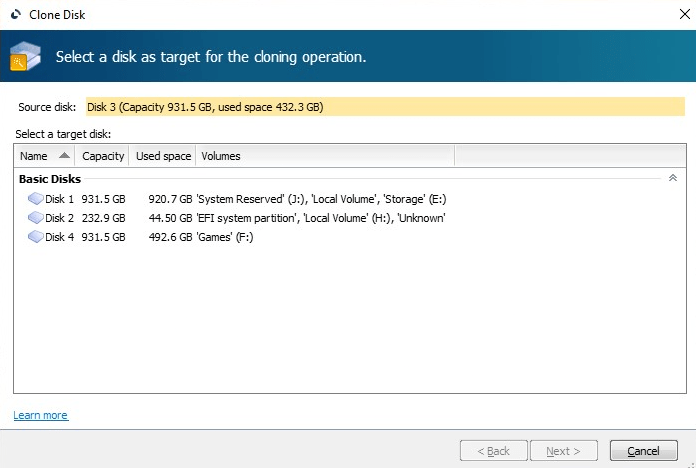Click the 44.50 GB used space value
Viewport: 696px width, 468px height.
tap(170, 218)
